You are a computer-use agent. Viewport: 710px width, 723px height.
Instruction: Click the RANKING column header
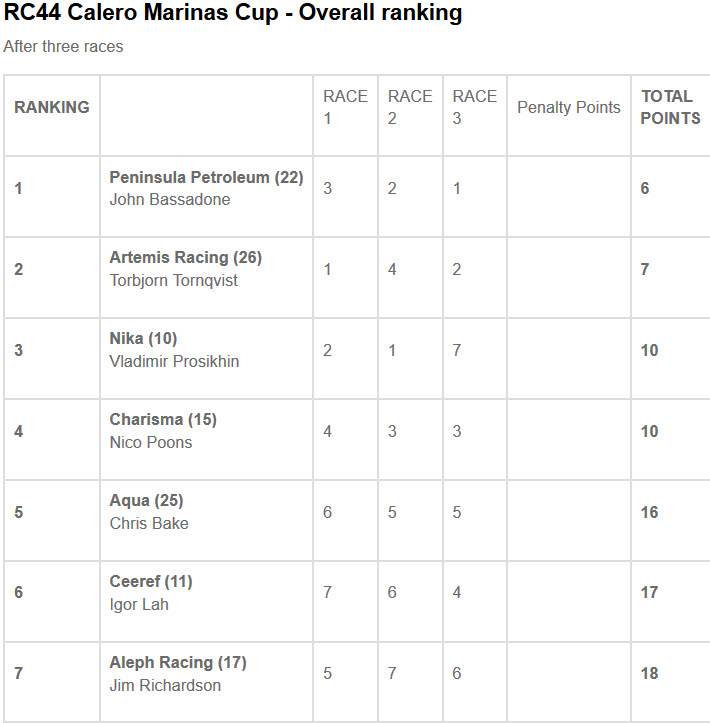pos(52,108)
